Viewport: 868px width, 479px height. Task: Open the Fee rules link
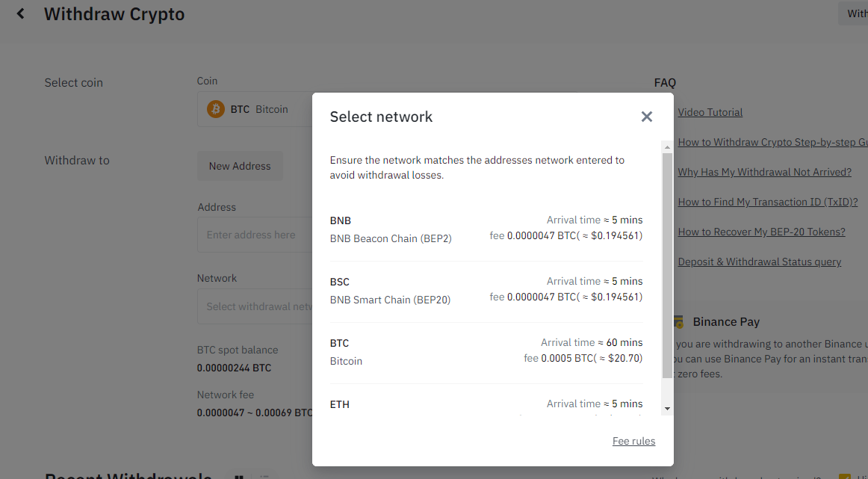pos(633,441)
